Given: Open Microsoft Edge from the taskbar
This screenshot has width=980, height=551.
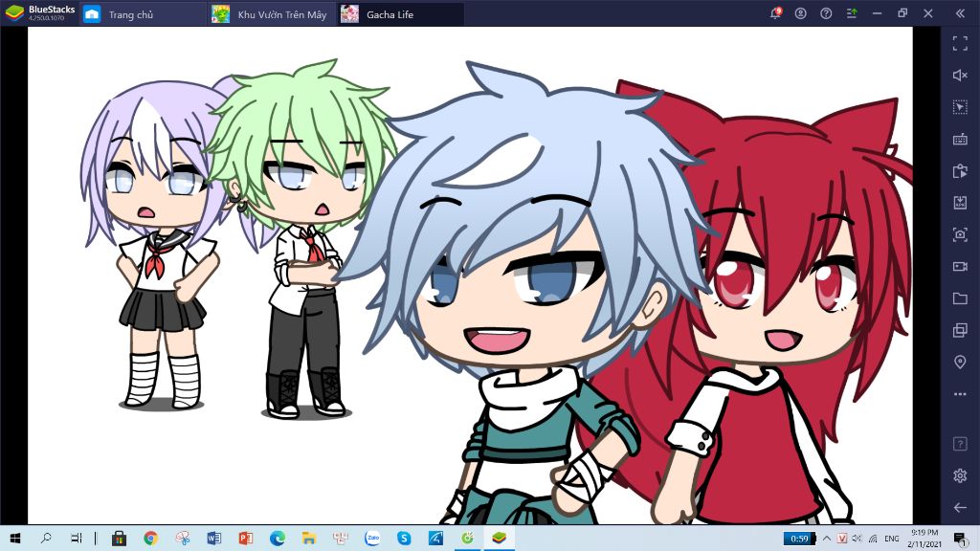Looking at the screenshot, I should click(x=278, y=538).
